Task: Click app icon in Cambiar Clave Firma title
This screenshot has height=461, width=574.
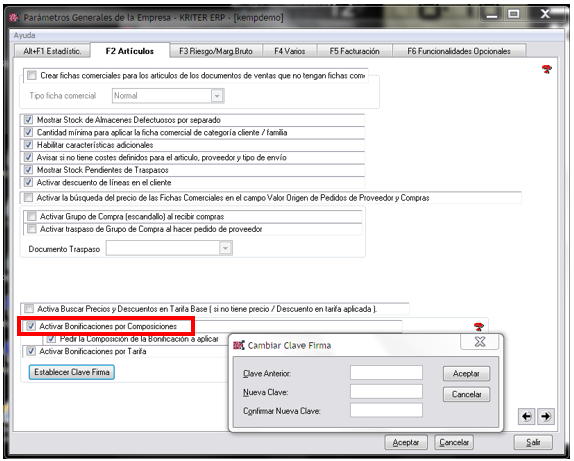Action: (239, 345)
